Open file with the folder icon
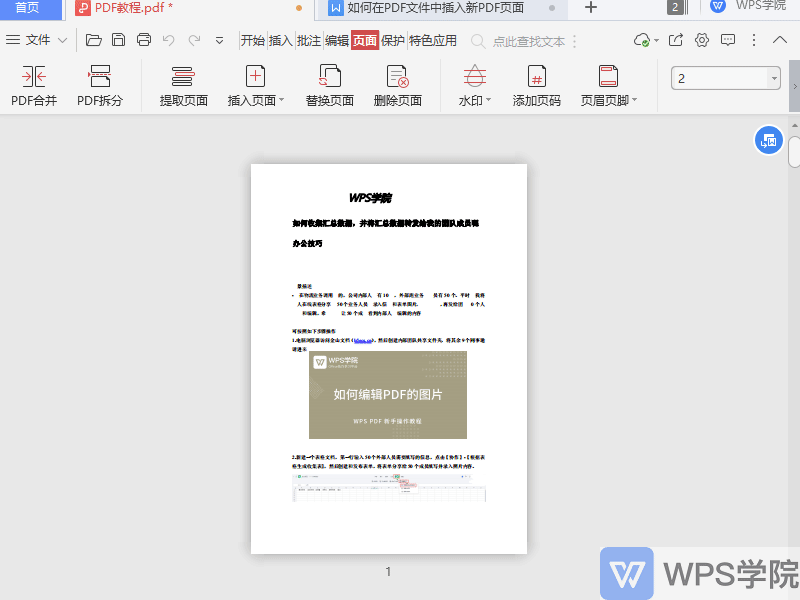800x600 pixels. tap(93, 40)
